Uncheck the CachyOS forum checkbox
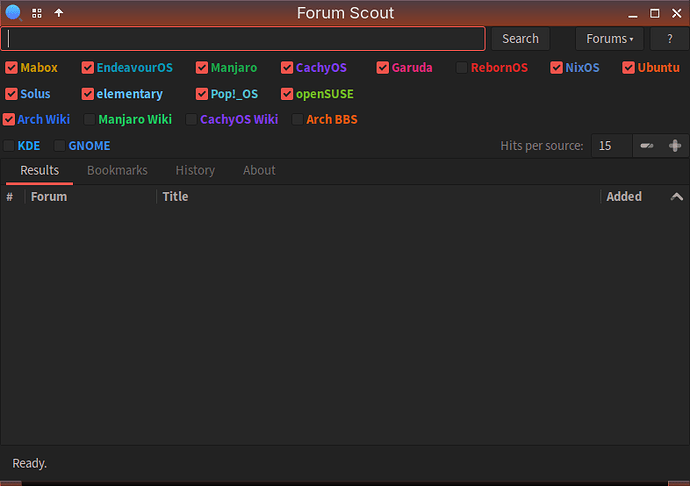This screenshot has height=486, width=690. (x=287, y=68)
